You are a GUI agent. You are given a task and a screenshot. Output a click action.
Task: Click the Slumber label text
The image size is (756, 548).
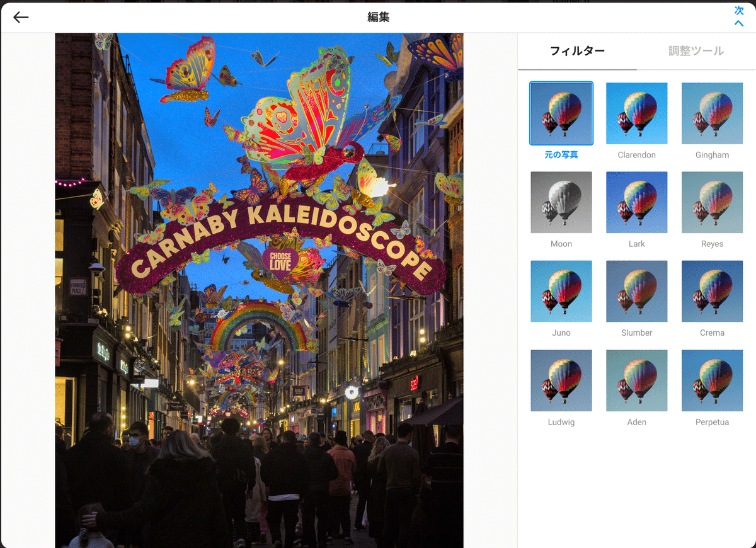[x=637, y=333]
